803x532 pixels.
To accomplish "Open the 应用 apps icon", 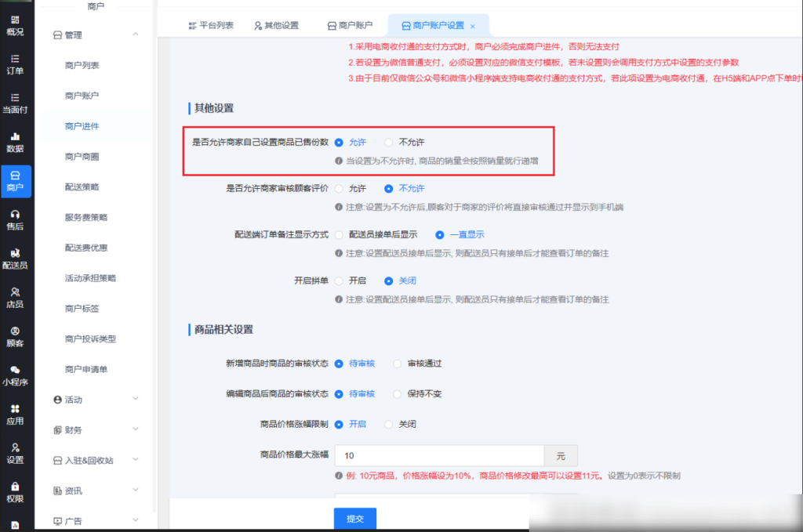I will coord(15,414).
